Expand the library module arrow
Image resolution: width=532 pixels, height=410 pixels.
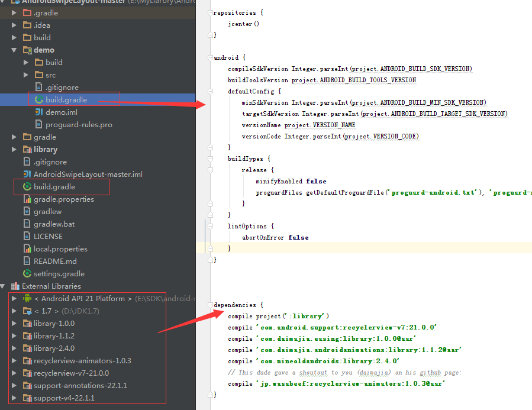click(x=14, y=150)
